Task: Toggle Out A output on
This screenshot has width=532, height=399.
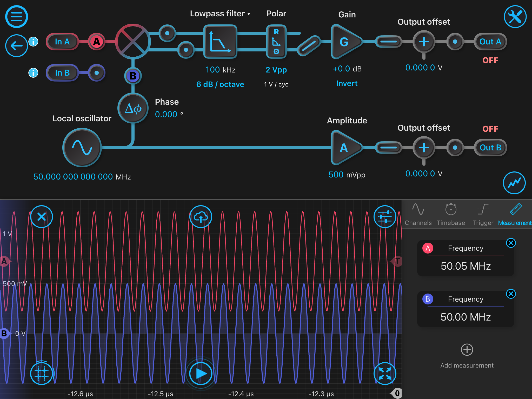Action: 490,42
